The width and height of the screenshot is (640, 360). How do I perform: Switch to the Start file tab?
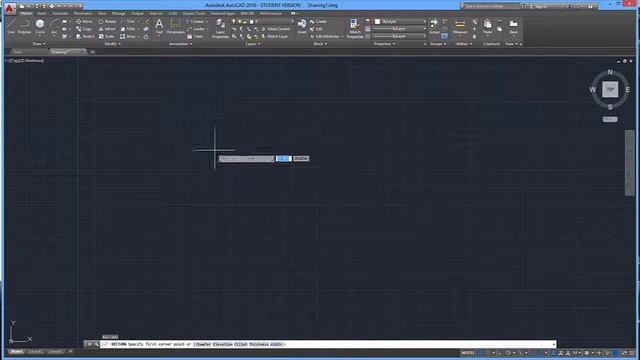coord(18,52)
